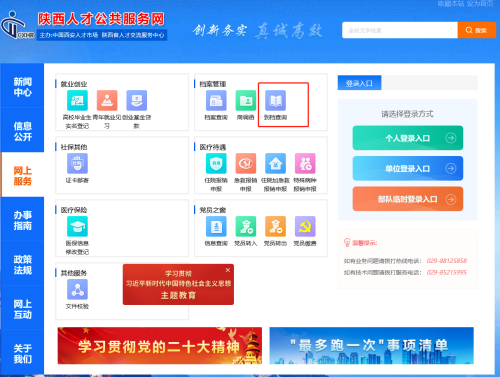500x377 pixels.
Task: Click the CXHR site logo
Action: point(18,25)
